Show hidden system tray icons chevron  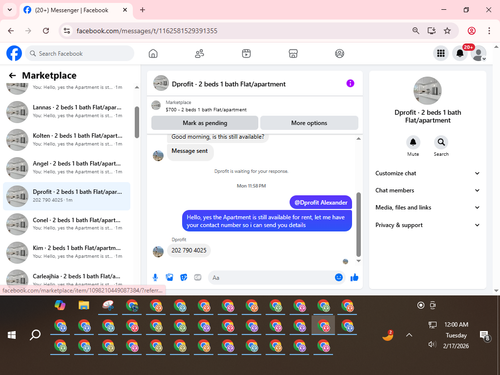pyautogui.click(x=409, y=335)
